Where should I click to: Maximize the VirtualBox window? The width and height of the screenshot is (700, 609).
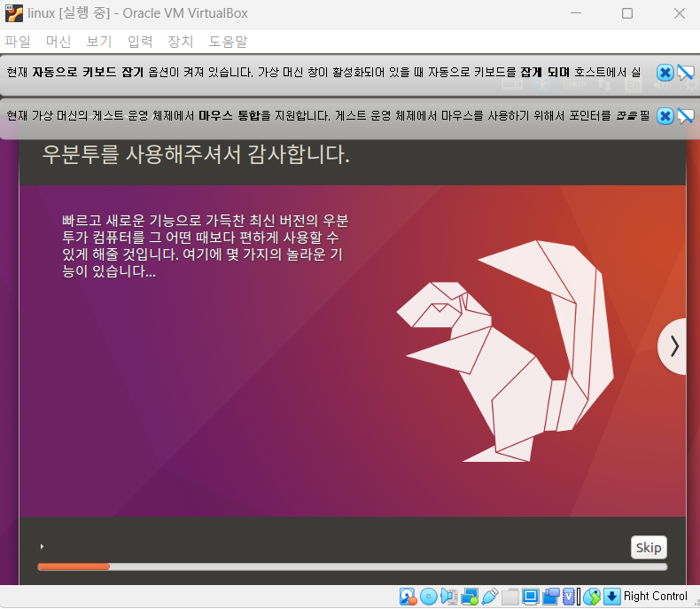[627, 13]
